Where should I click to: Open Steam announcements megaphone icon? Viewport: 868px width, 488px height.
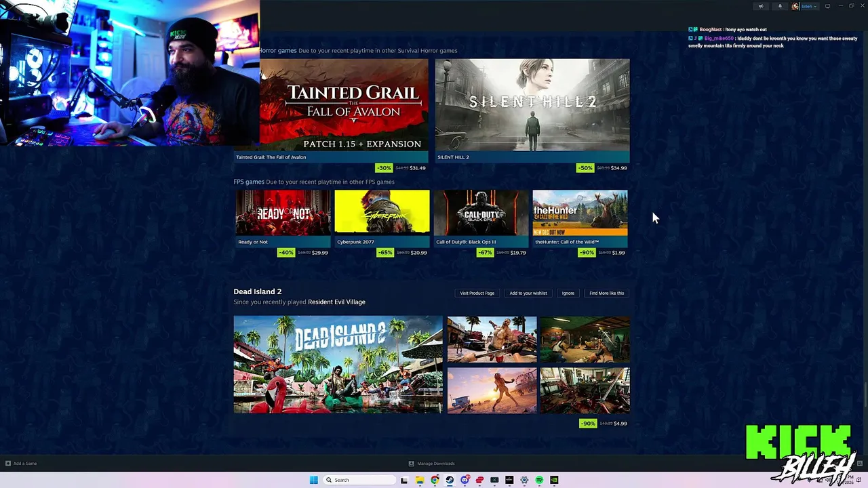pyautogui.click(x=761, y=6)
